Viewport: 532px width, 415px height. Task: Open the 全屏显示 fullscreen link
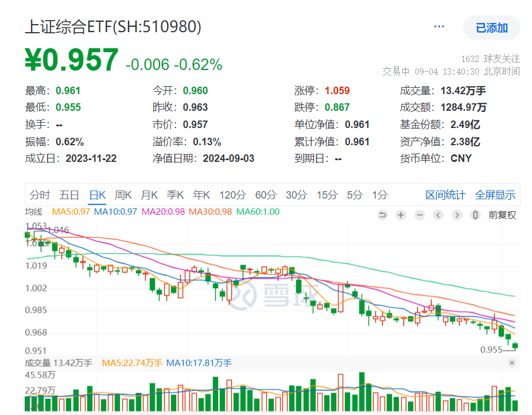(495, 195)
